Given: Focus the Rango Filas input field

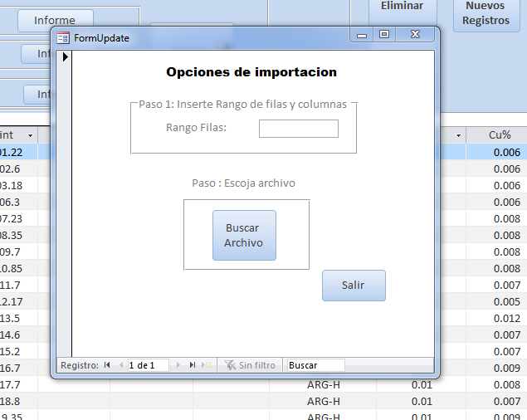Looking at the screenshot, I should [x=299, y=129].
